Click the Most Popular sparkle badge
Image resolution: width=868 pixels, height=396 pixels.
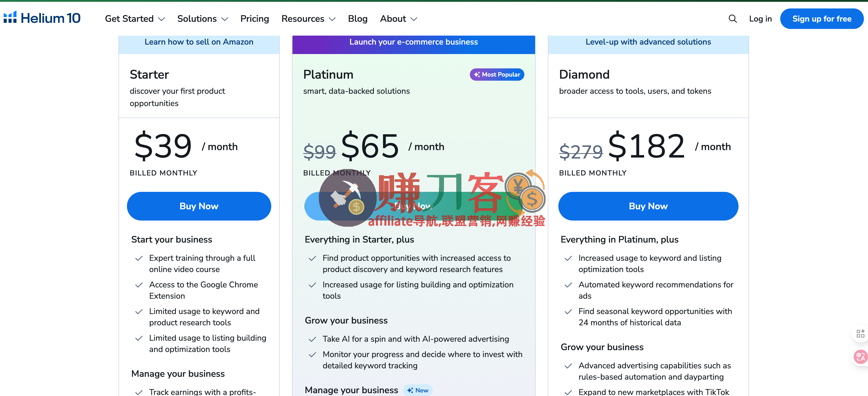pyautogui.click(x=497, y=75)
